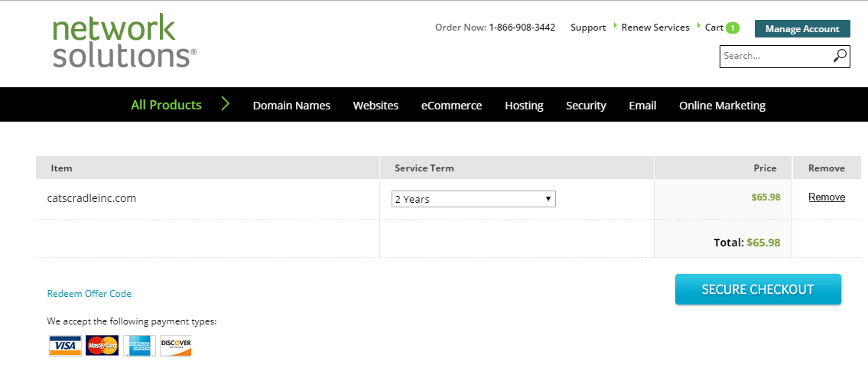Screen dimensions: 868x365
Task: Go to the eCommerce section
Action: pyautogui.click(x=451, y=106)
